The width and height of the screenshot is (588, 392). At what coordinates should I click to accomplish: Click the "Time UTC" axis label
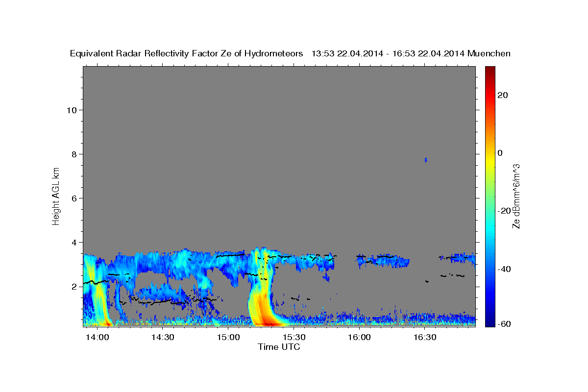click(279, 347)
